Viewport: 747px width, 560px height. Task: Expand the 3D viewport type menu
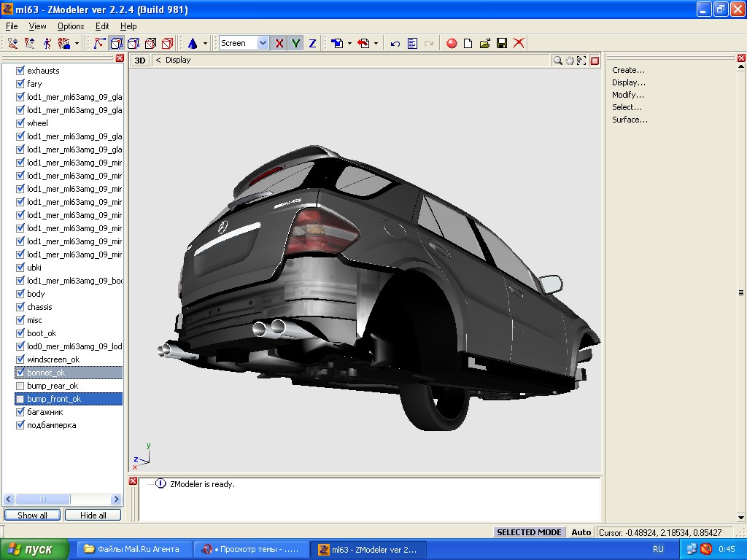coord(140,61)
